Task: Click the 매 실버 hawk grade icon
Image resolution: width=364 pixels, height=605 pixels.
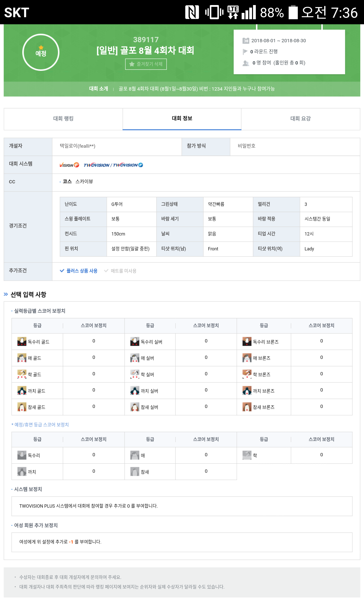Action: [134, 358]
